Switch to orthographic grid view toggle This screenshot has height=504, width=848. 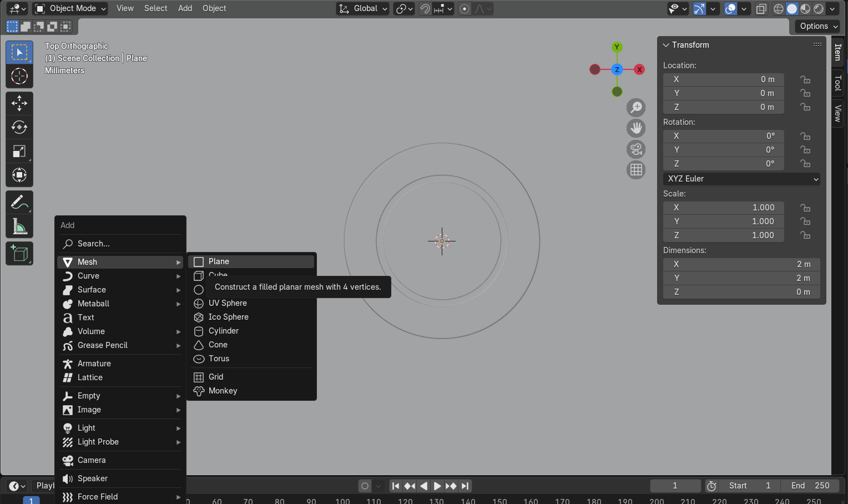point(636,170)
